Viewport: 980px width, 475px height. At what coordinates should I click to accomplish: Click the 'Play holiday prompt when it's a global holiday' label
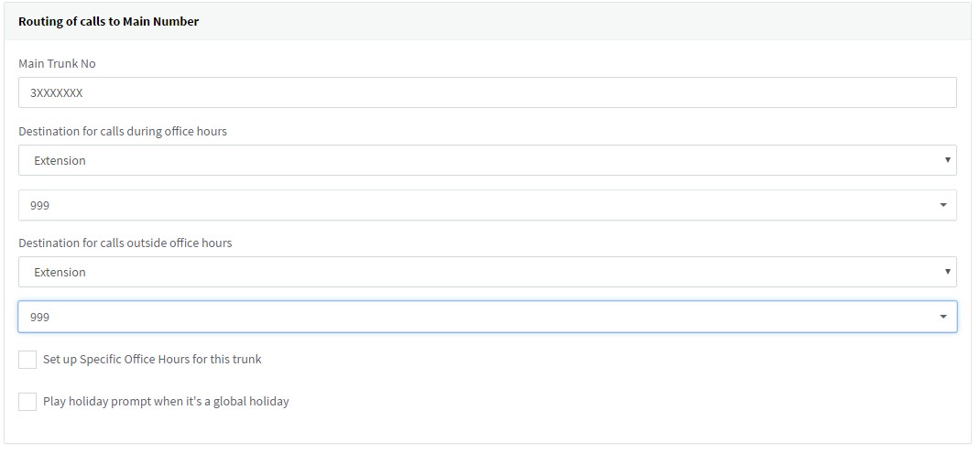tap(166, 402)
